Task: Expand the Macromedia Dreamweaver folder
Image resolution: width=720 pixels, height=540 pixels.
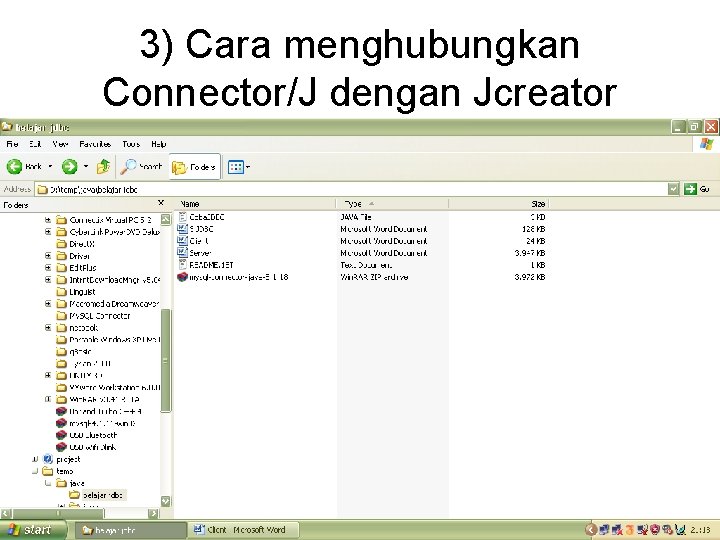Action: pos(48,304)
